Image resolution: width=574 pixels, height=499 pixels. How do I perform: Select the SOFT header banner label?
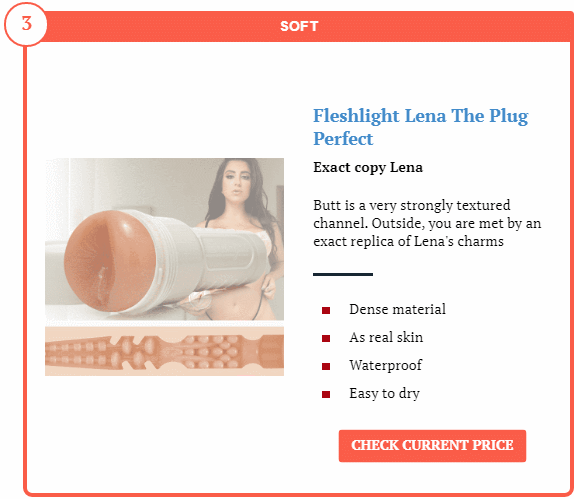click(x=299, y=26)
